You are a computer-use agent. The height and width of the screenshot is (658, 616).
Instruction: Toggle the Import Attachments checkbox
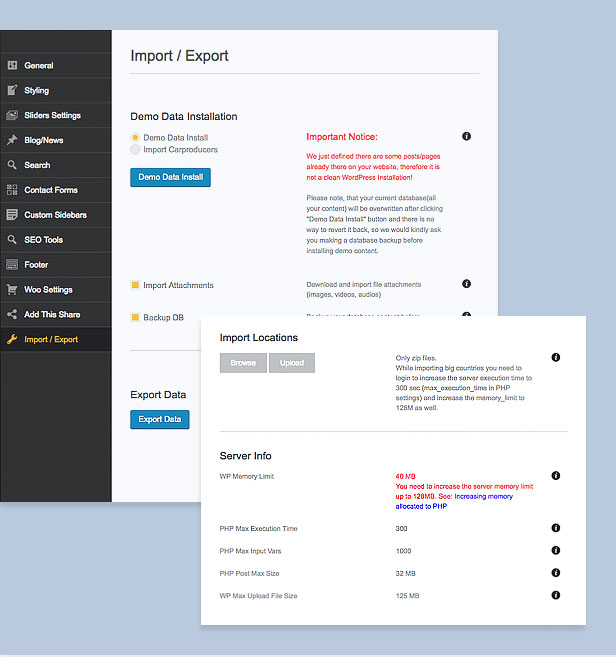(135, 286)
